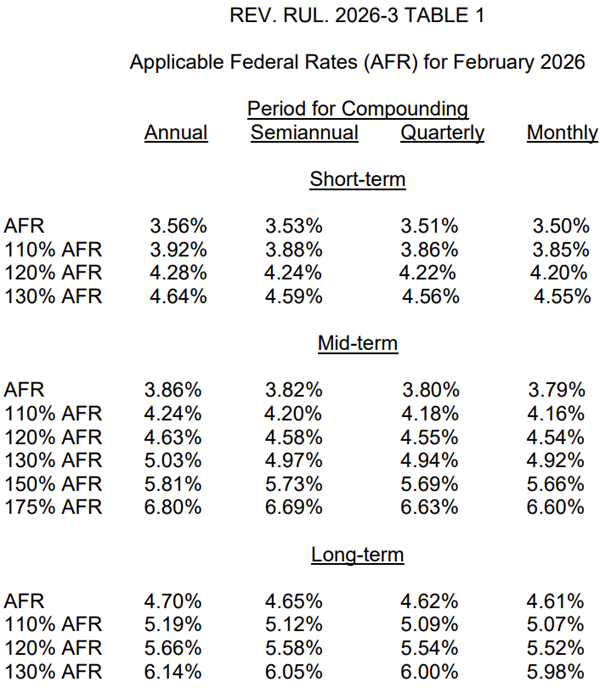Select the Long-term section heading

click(357, 555)
